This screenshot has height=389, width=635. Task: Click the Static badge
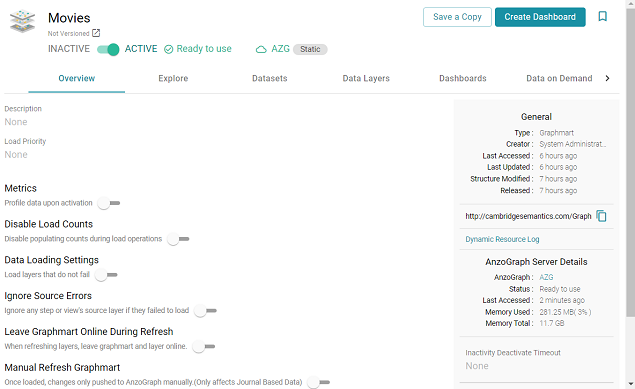[310, 49]
